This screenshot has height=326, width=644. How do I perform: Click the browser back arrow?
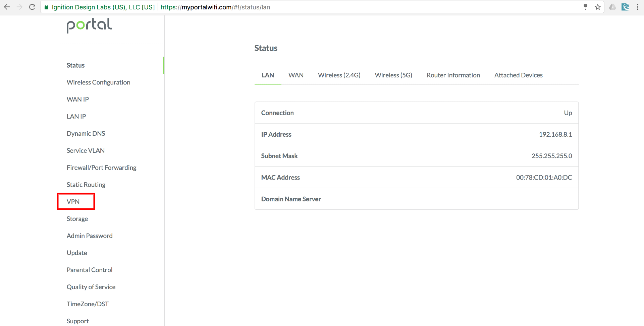pyautogui.click(x=7, y=7)
